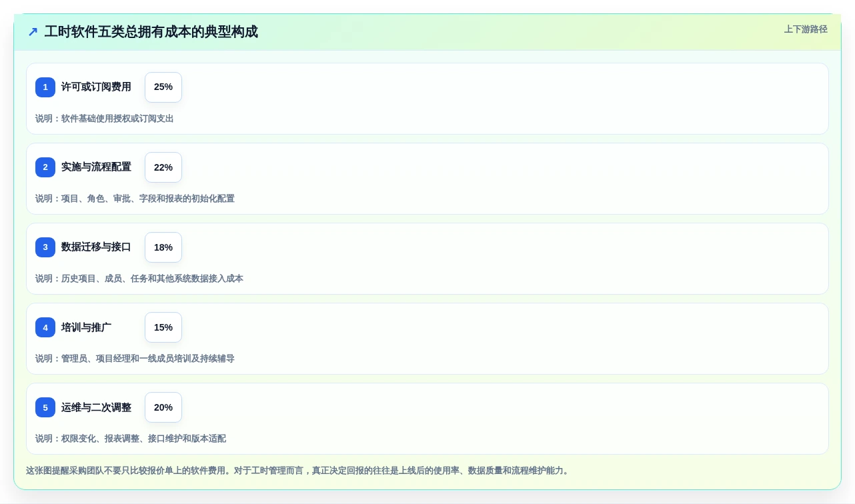The height and width of the screenshot is (504, 855).
Task: Select the 许可或订阅费用 heading
Action: click(x=96, y=87)
